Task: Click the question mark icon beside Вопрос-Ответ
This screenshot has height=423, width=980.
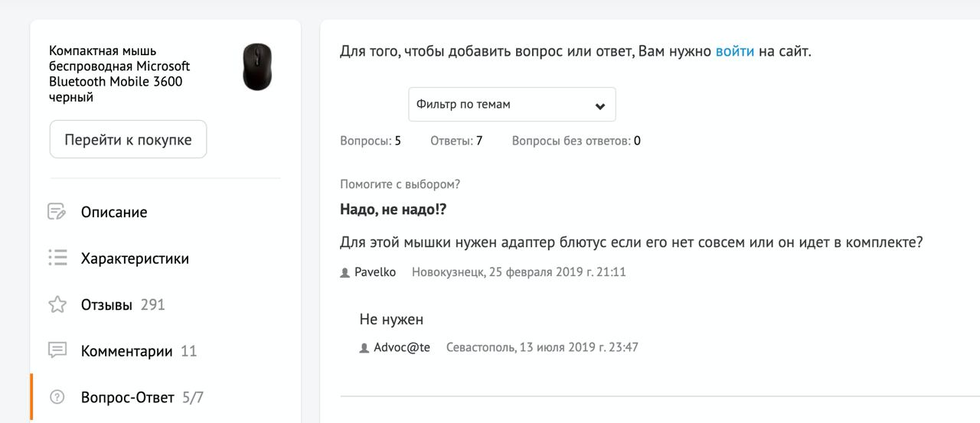Action: click(x=57, y=397)
